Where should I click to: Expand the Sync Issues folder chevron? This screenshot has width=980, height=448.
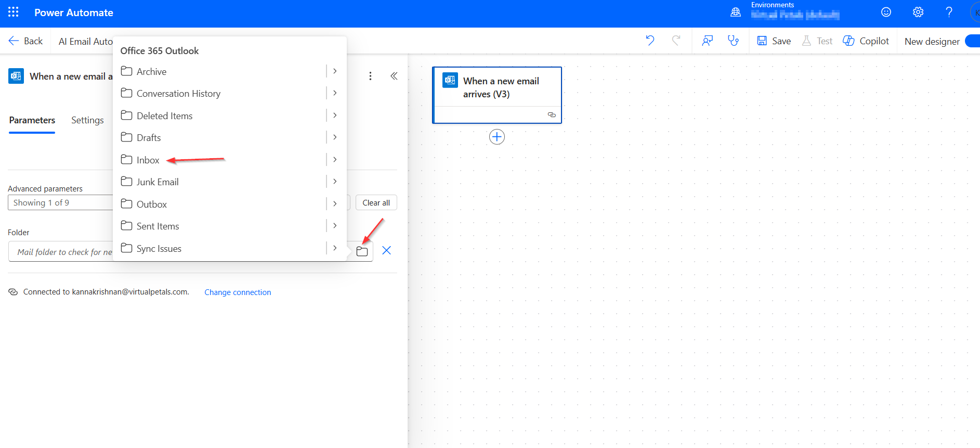click(x=335, y=248)
